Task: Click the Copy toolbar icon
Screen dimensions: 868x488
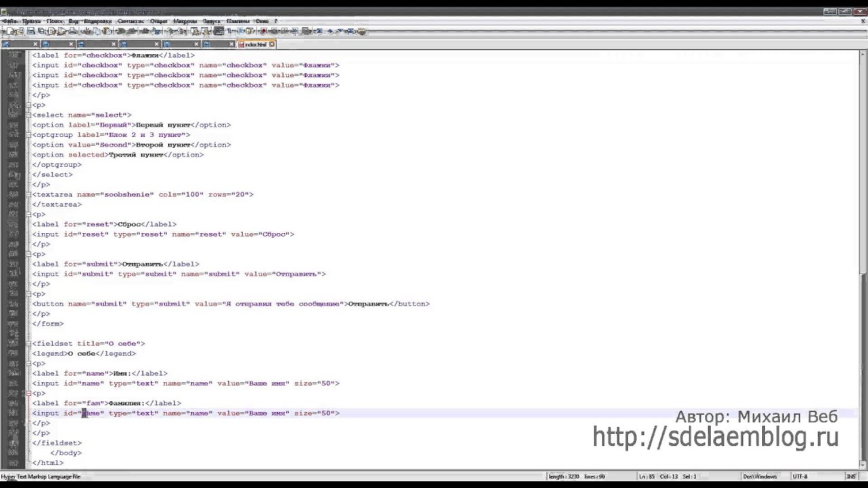Action: [97, 31]
